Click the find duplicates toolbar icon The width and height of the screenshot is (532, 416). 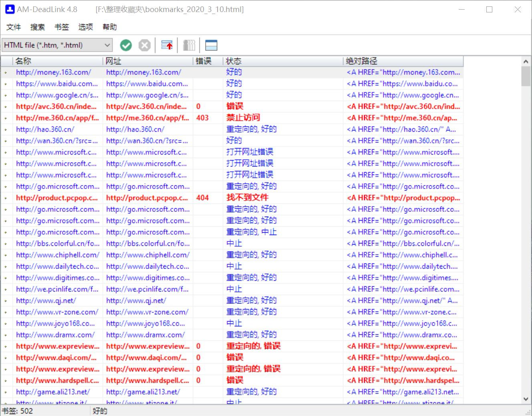(x=189, y=45)
